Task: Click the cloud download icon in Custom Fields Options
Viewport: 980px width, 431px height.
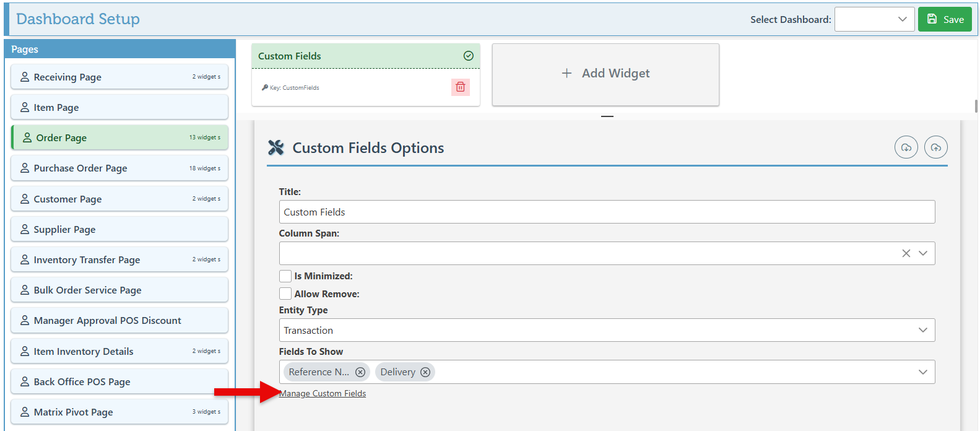Action: pyautogui.click(x=906, y=147)
